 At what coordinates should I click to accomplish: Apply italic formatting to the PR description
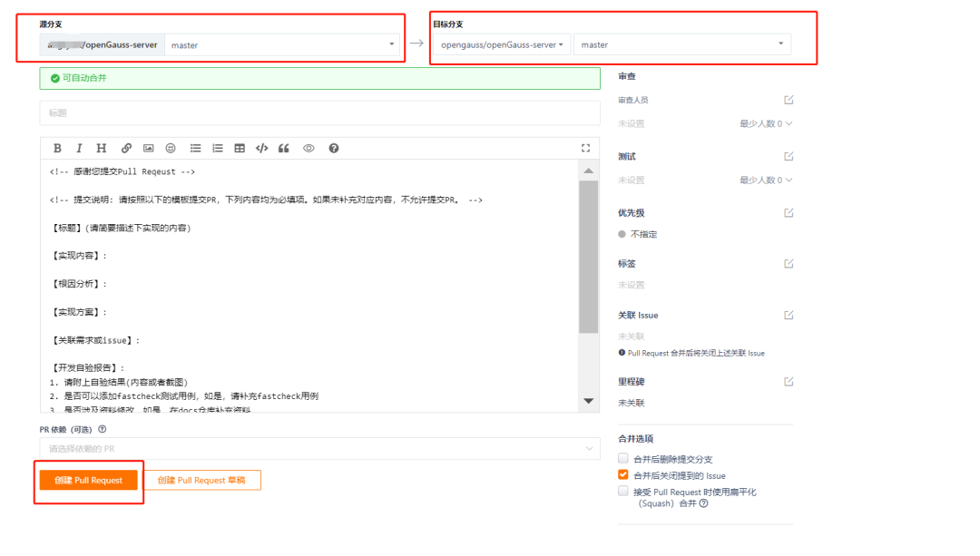[x=79, y=148]
